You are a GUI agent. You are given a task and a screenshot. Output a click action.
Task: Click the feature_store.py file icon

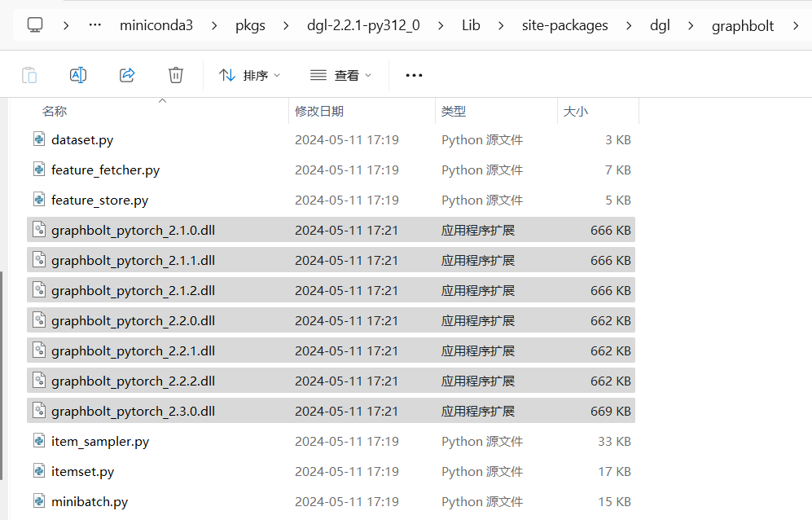coord(39,199)
